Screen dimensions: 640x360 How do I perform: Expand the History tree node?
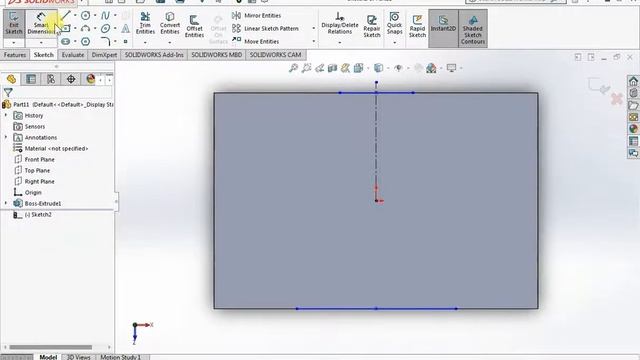pos(6,116)
